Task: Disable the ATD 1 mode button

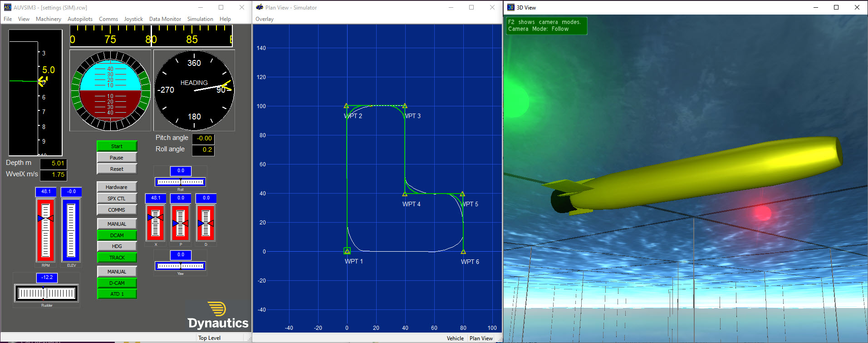Action: pyautogui.click(x=117, y=294)
